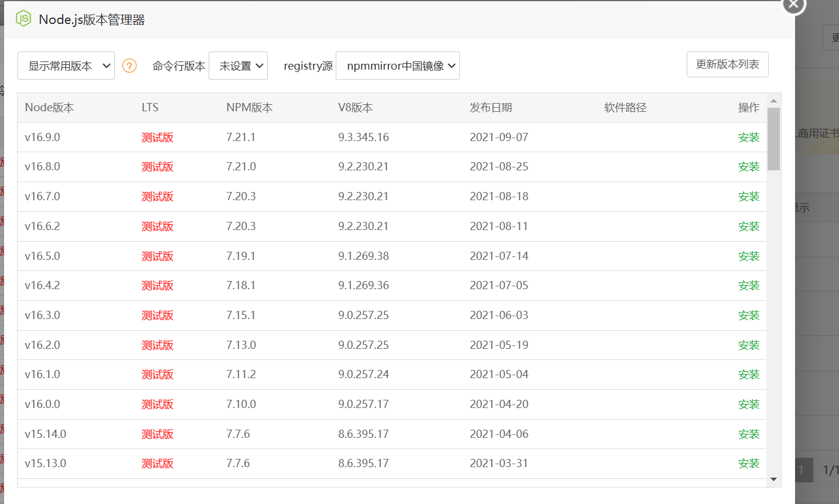Install Node v16.3.0
This screenshot has width=839, height=504.
749,316
